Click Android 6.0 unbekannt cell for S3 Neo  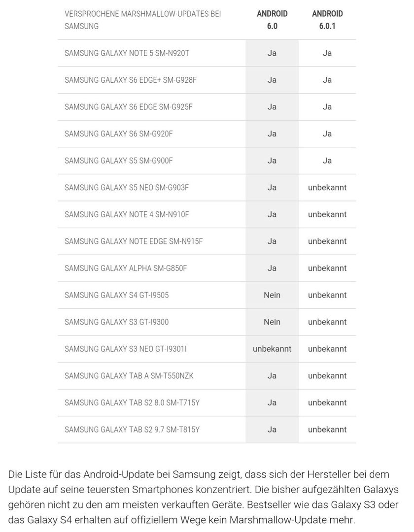(272, 349)
